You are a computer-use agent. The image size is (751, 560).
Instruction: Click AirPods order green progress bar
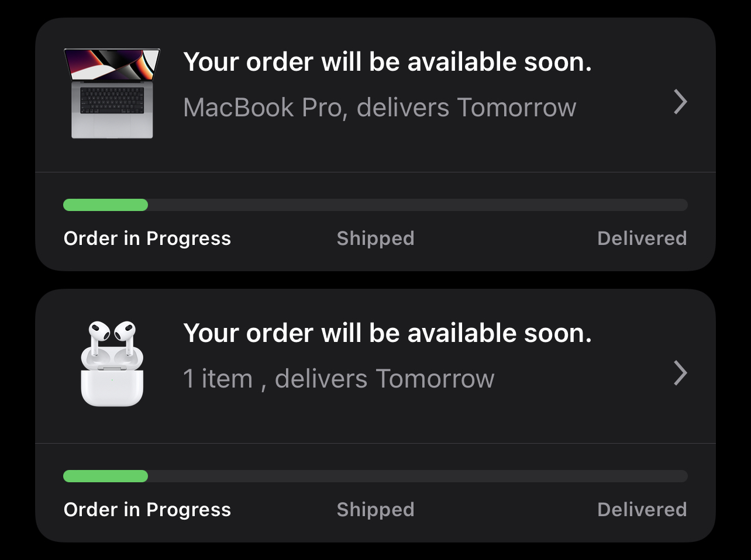tap(105, 476)
